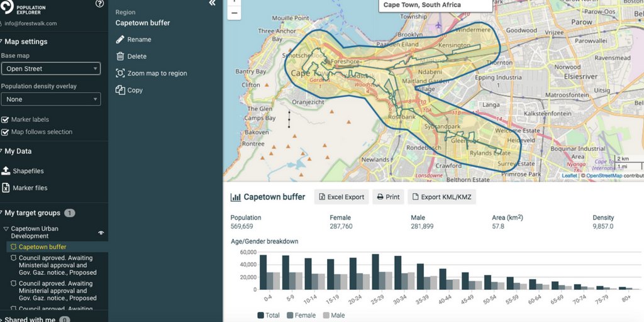The image size is (644, 322).
Task: Click the Shapefiles upload icon
Action: (6, 171)
